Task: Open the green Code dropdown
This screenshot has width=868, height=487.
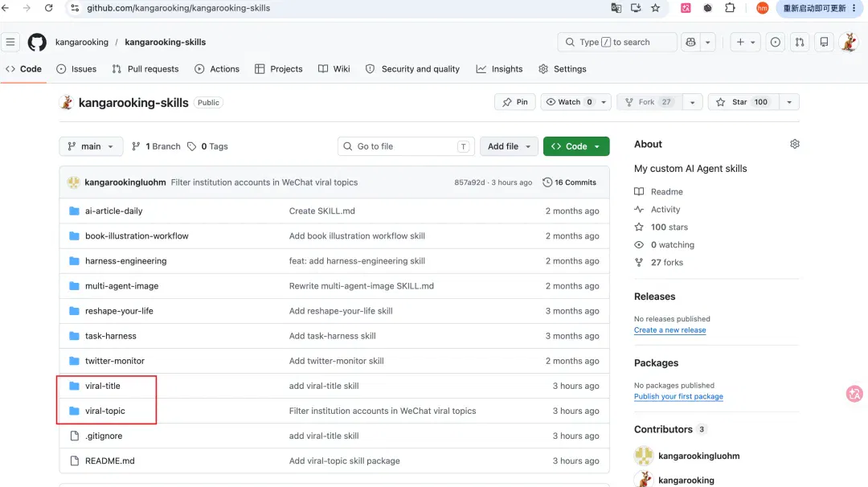Action: 576,146
